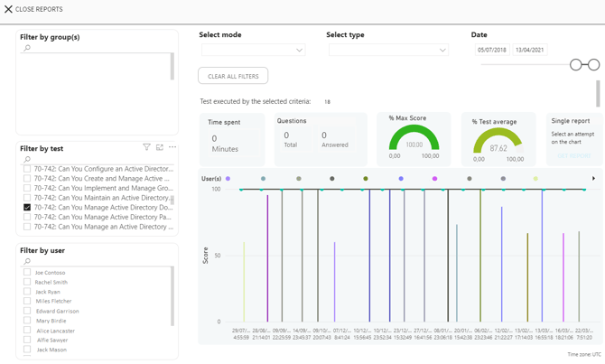Click the X icon beside Close Reports
Screen dimensions: 605x364
(x=8, y=9)
